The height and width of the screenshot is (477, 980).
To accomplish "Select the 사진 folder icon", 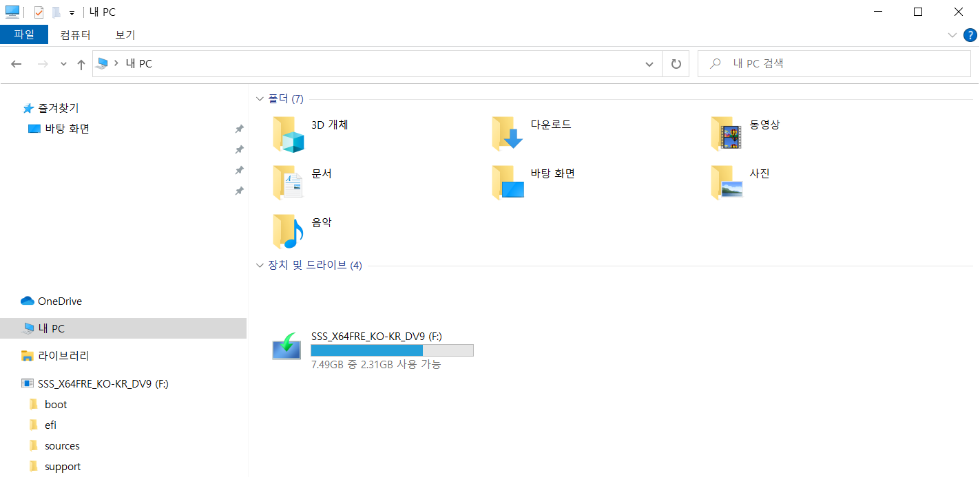I will 727,182.
